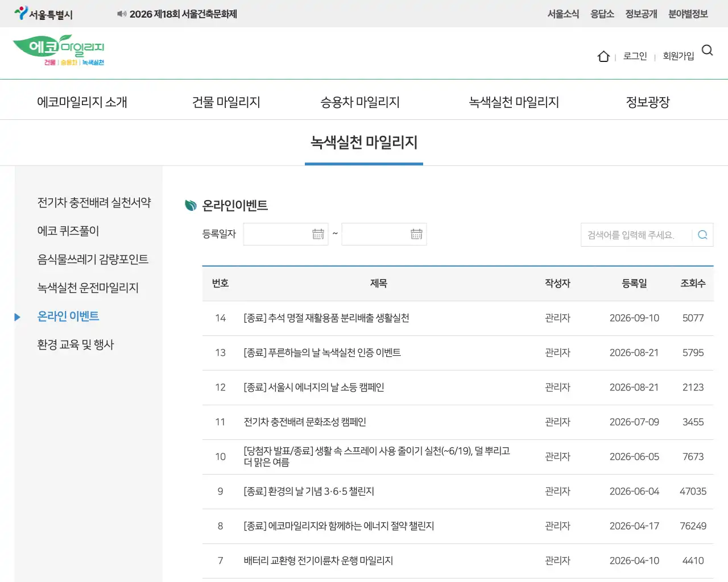Open post 에코마일리지와 함께하는 에너지 절약 챌린지
This screenshot has width=728, height=582.
point(339,526)
